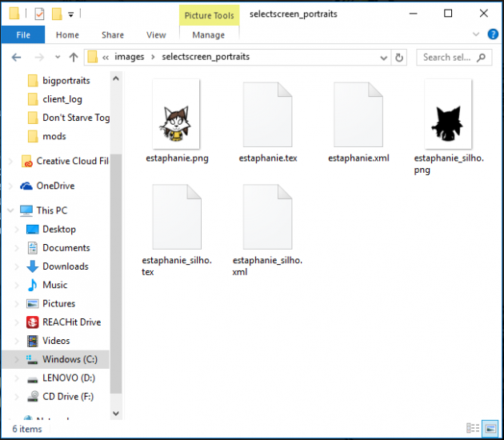Click the images breadcrumb in address bar
504x440 pixels.
130,57
